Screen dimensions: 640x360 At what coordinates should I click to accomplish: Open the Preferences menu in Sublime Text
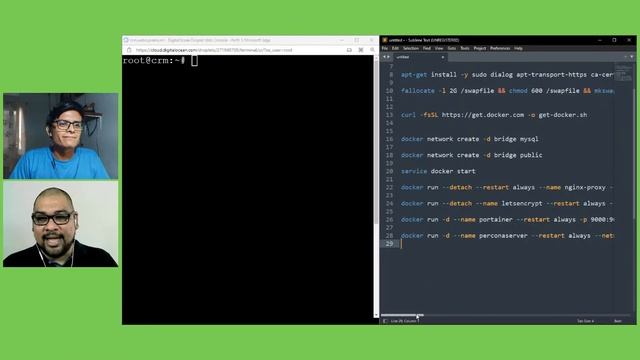pyautogui.click(x=500, y=48)
